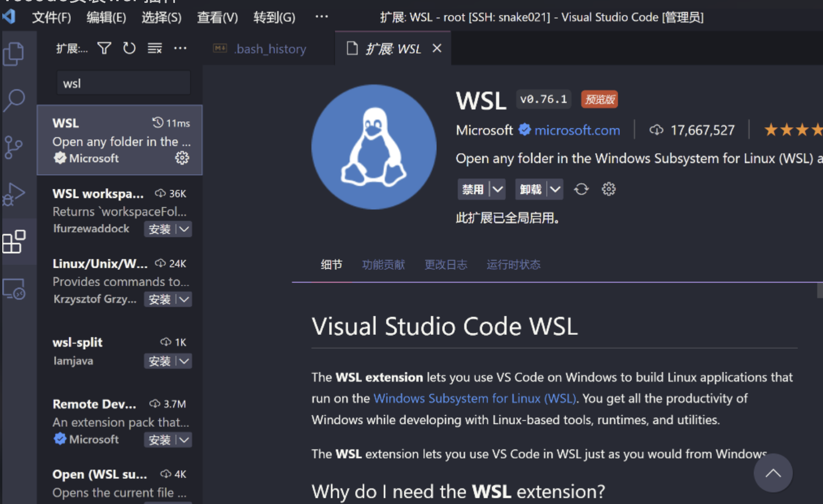Screen dimensions: 823x504
Task: Open the WSL extension settings gear
Action: coord(608,189)
